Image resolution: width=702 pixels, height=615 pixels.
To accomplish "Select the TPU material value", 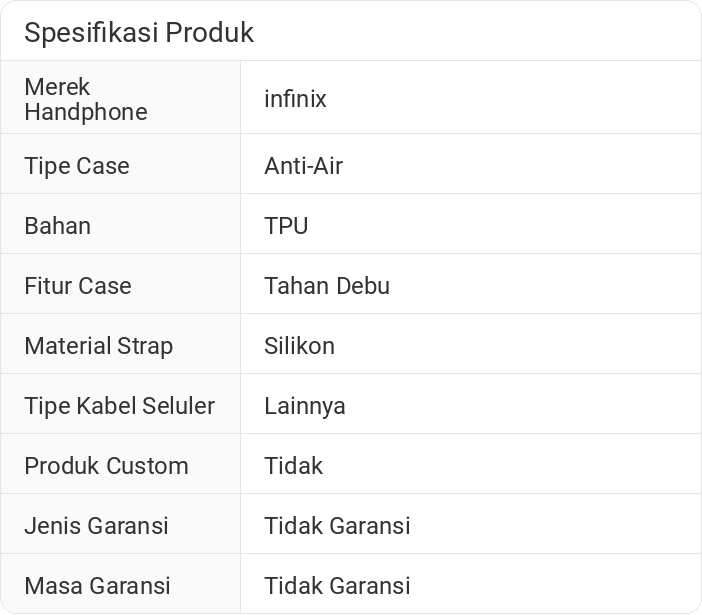I will tap(286, 226).
